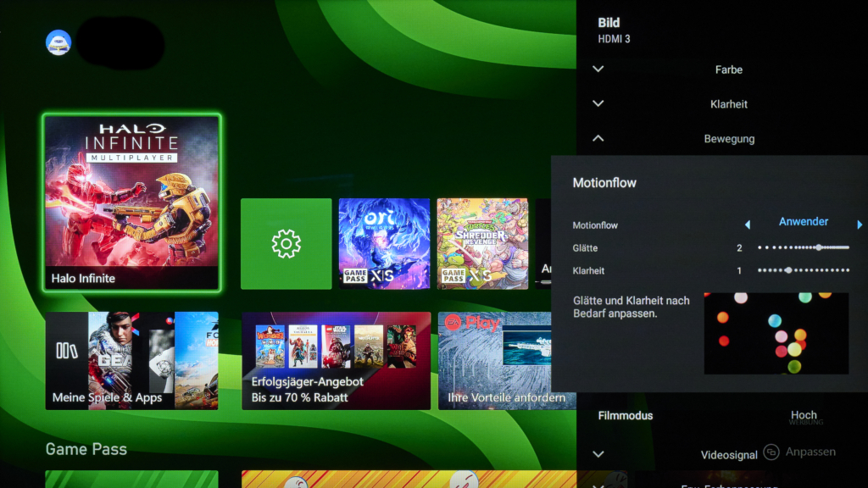Expand the Farbe section chevron
Viewport: 868px width, 488px height.
[x=598, y=69]
